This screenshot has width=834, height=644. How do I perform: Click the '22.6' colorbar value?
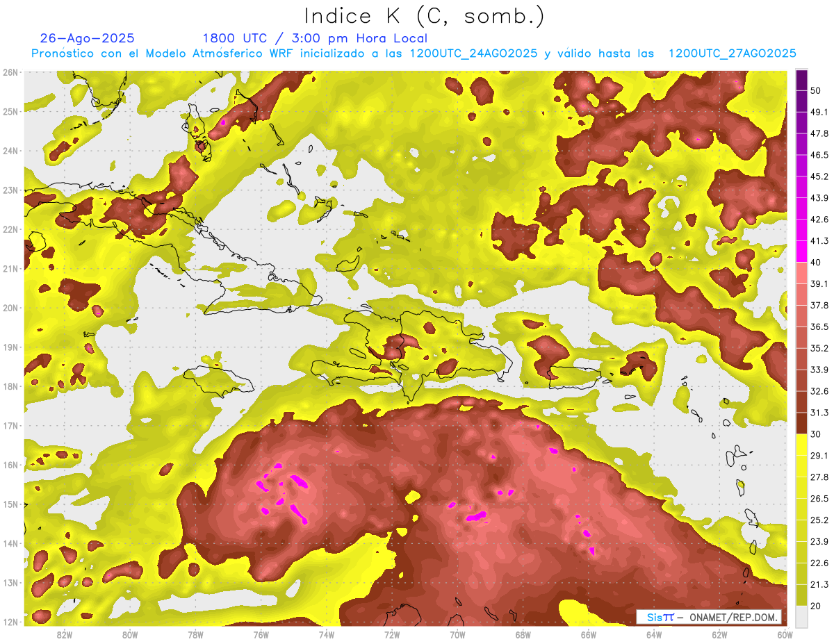click(x=819, y=563)
